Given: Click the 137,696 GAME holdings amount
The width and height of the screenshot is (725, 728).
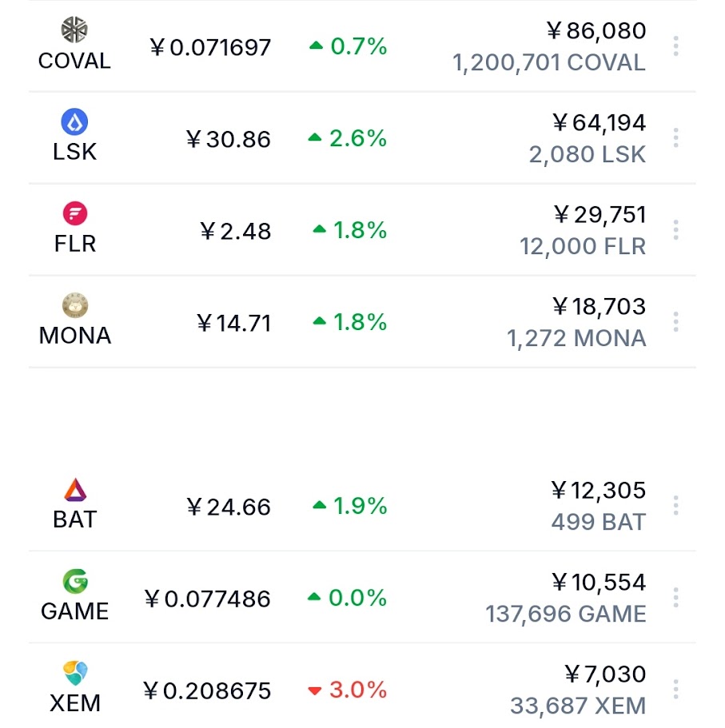Looking at the screenshot, I should pos(566,614).
